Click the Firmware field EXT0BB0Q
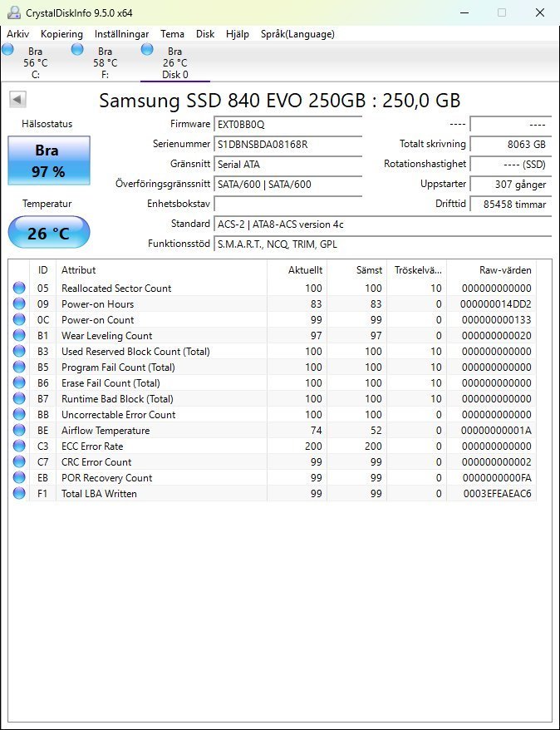This screenshot has height=730, width=560. [288, 125]
